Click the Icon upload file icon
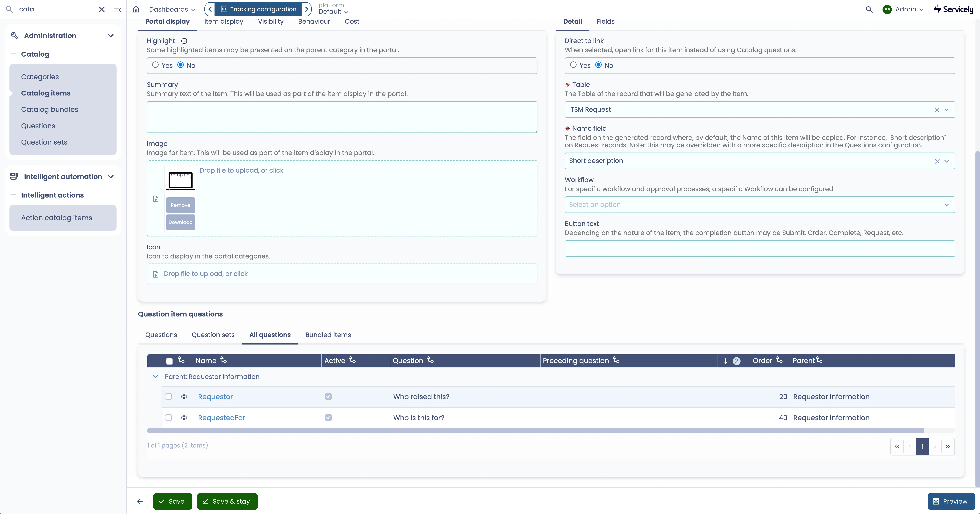The width and height of the screenshot is (980, 514). pos(156,274)
